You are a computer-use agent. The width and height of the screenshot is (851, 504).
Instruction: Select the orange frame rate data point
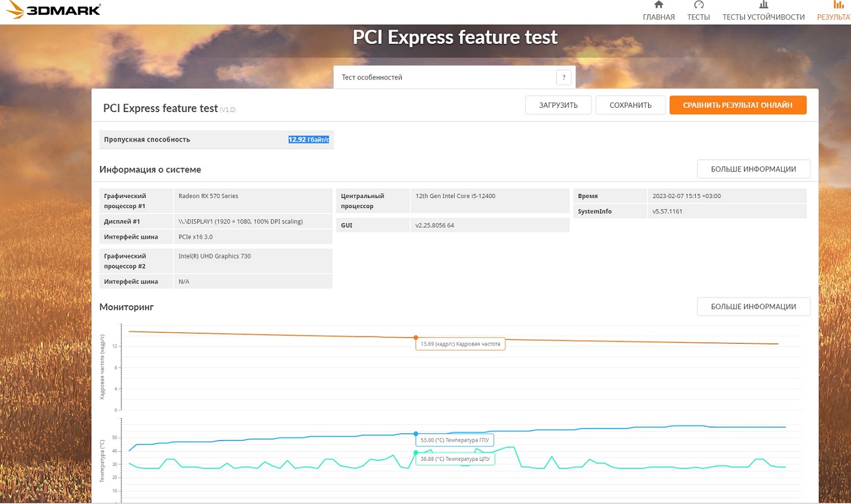(x=415, y=337)
